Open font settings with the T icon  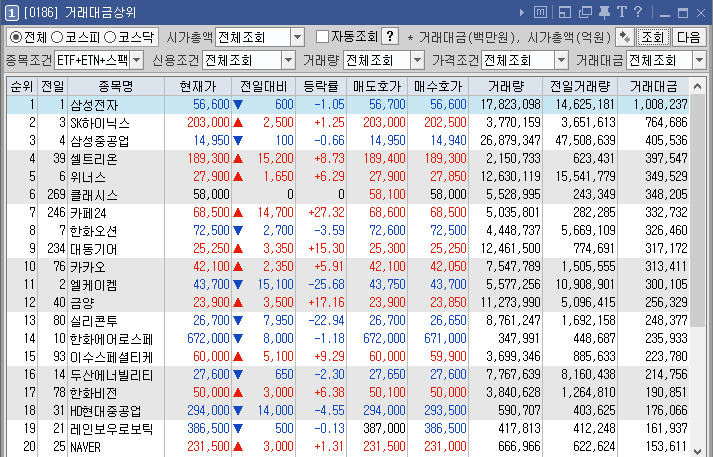622,12
